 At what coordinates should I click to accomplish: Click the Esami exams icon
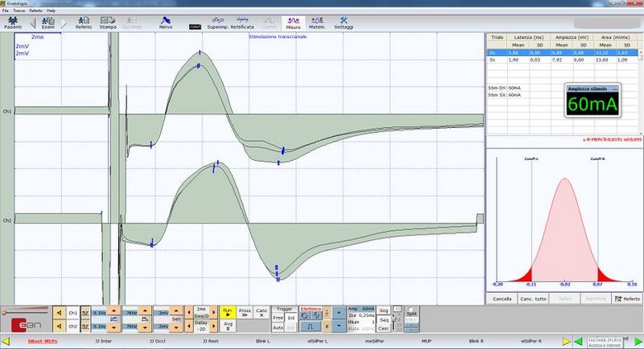tap(48, 22)
